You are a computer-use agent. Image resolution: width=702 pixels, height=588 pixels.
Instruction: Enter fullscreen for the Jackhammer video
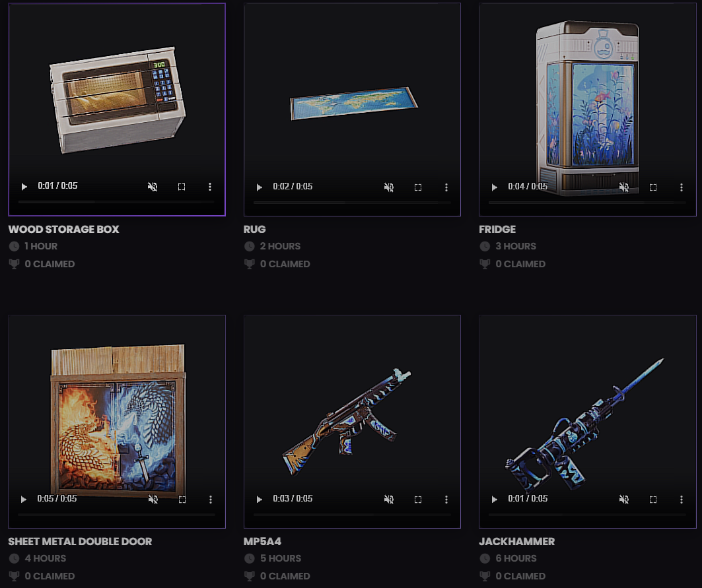click(x=652, y=500)
